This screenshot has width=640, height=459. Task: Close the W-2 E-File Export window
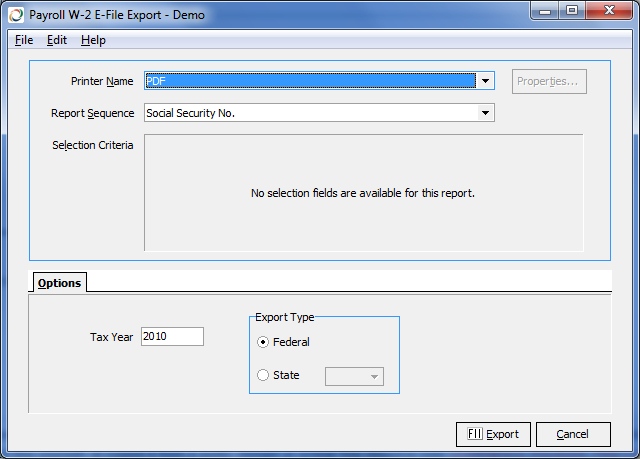[x=609, y=12]
